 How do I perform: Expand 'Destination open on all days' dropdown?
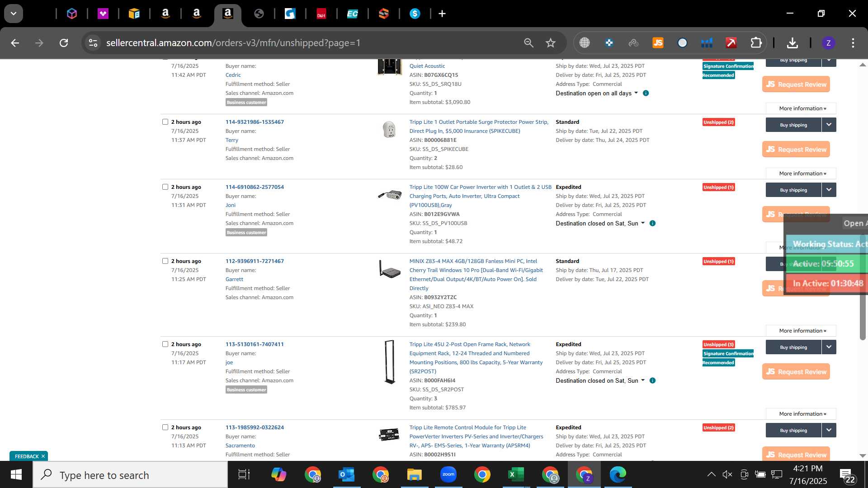597,93
